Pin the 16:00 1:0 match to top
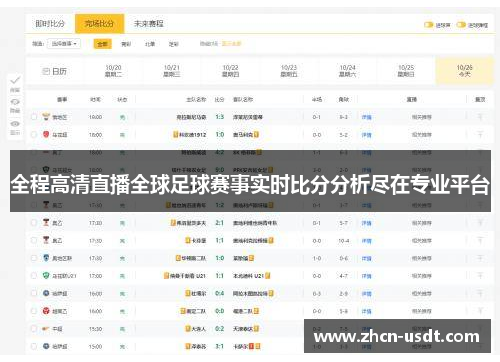This screenshot has height=362, width=500. click(480, 135)
